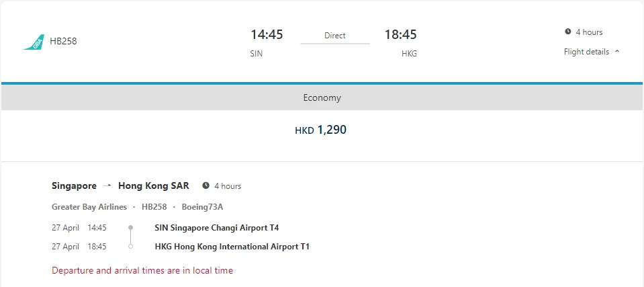Viewport: 644px width, 287px height.
Task: Click the 14:45 departure time
Action: coord(267,34)
